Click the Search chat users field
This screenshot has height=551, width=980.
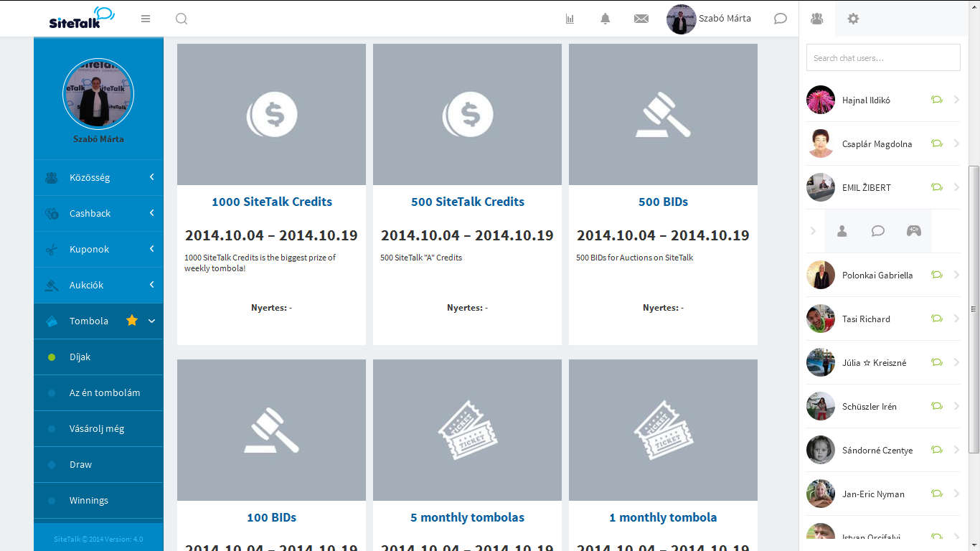click(x=883, y=57)
